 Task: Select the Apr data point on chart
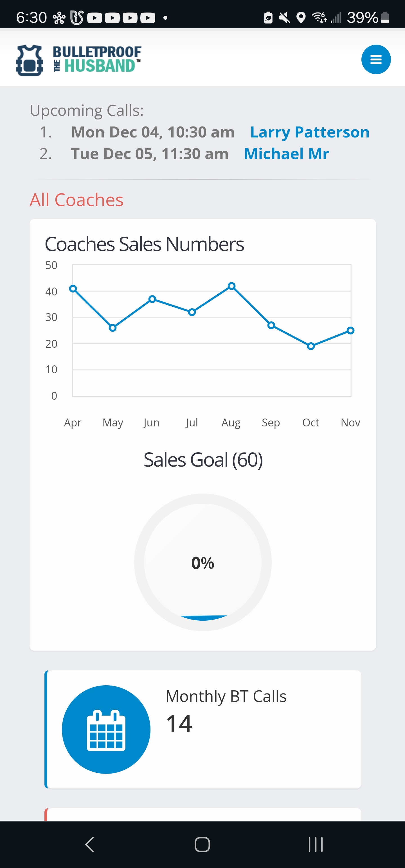(x=73, y=289)
